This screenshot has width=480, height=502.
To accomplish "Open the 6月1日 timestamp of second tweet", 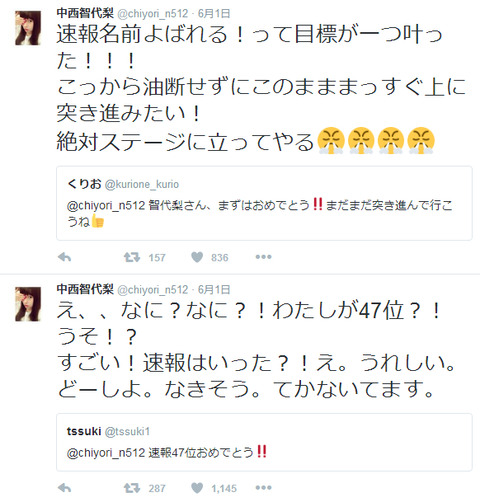I will tap(214, 289).
